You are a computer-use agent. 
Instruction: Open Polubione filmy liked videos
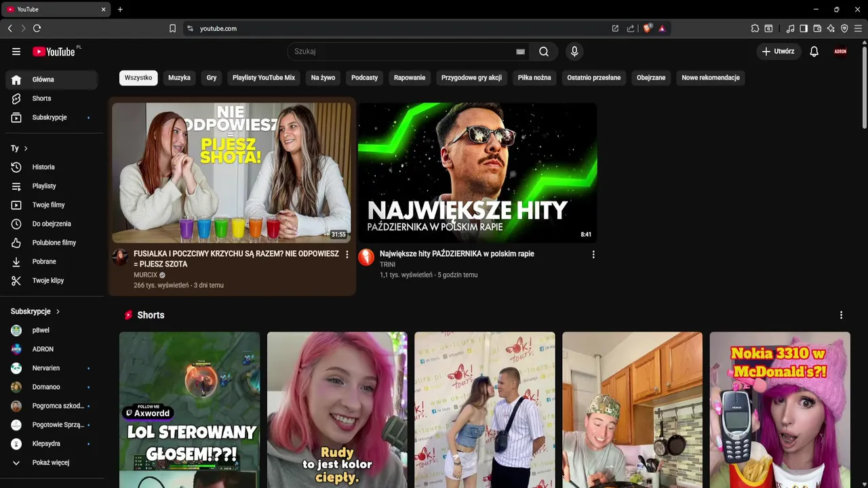tap(52, 243)
